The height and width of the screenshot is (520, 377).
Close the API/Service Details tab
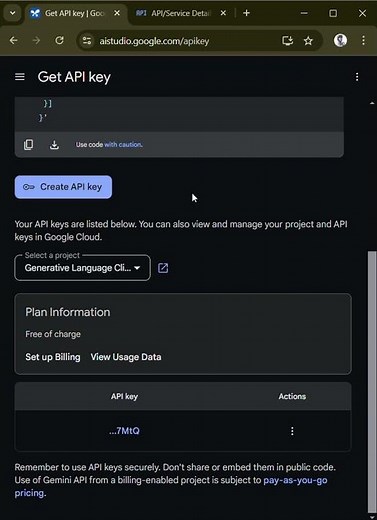point(223,13)
